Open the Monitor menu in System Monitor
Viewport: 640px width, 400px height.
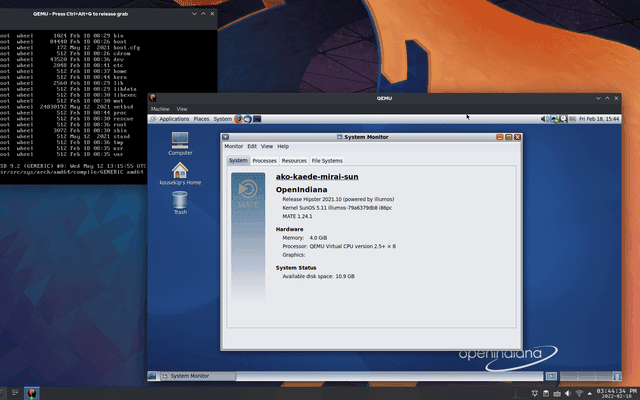click(x=233, y=146)
